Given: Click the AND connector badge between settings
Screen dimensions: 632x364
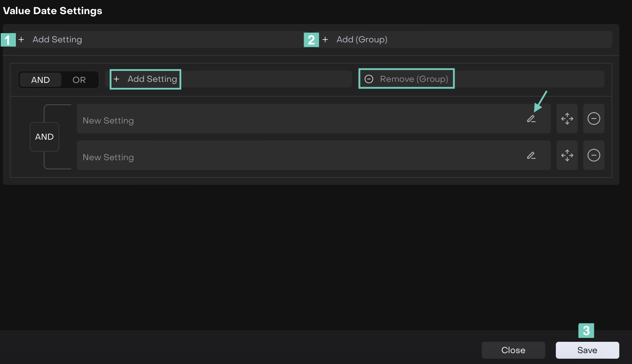Looking at the screenshot, I should 44,137.
